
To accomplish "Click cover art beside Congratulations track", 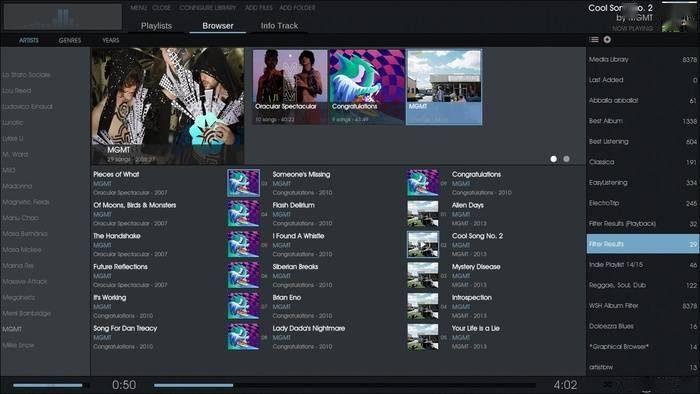I will pyautogui.click(x=423, y=183).
